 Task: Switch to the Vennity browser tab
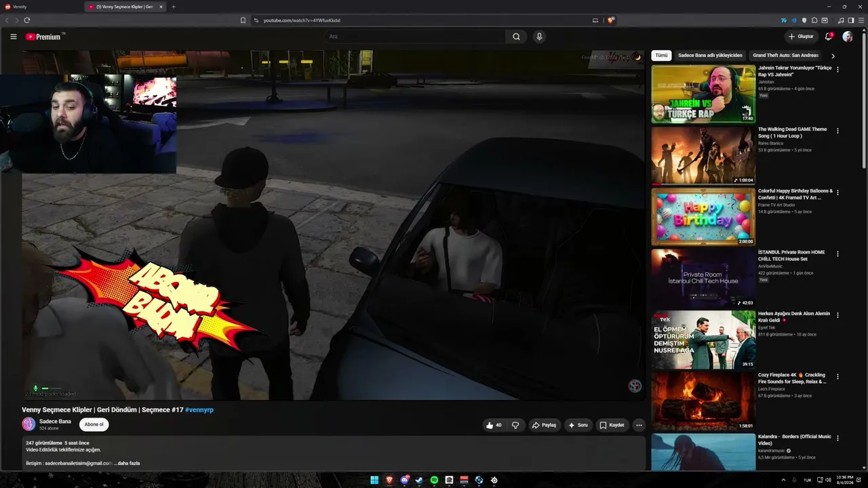41,7
